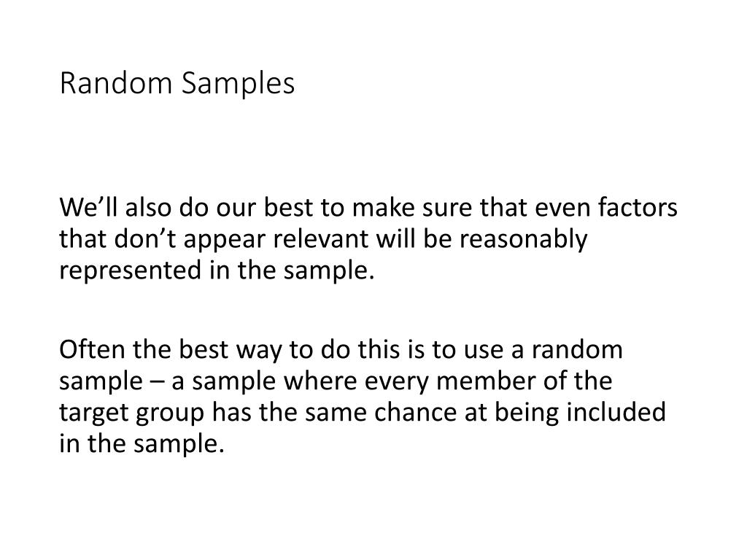Click the words "target group" in the second paragraph
This screenshot has width=747, height=560.
132,413
